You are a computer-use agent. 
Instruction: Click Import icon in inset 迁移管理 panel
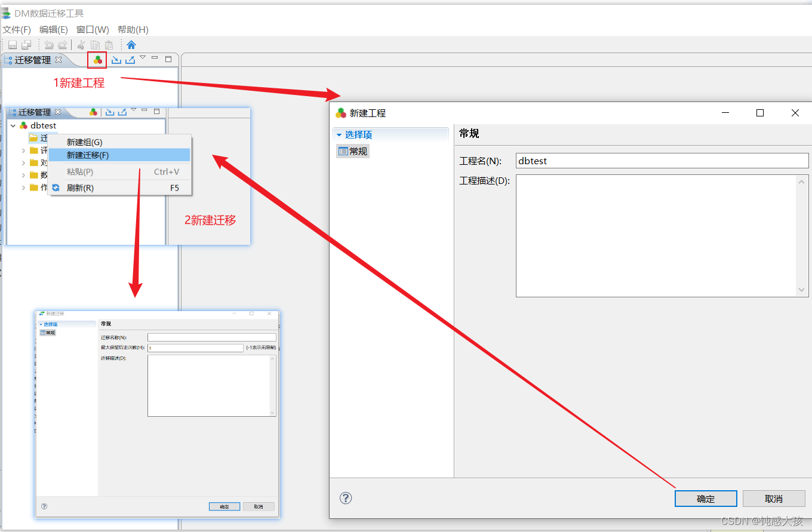point(110,112)
